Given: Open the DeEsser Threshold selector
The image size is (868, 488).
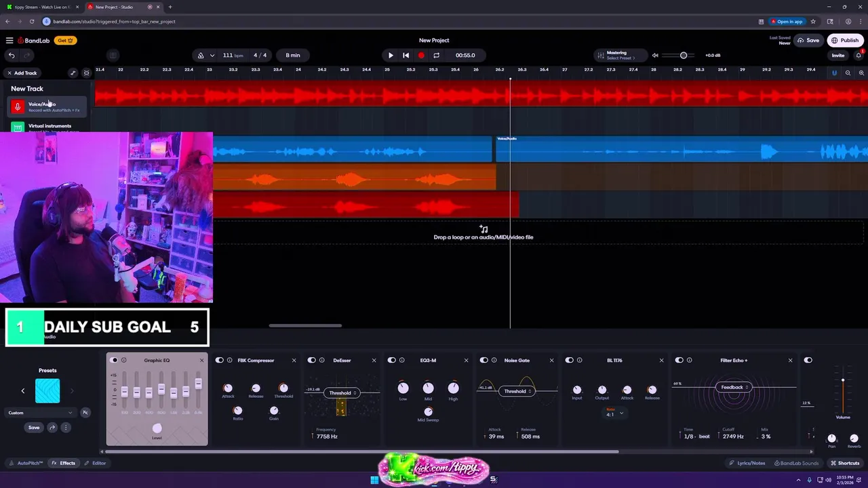Looking at the screenshot, I should pos(342,393).
